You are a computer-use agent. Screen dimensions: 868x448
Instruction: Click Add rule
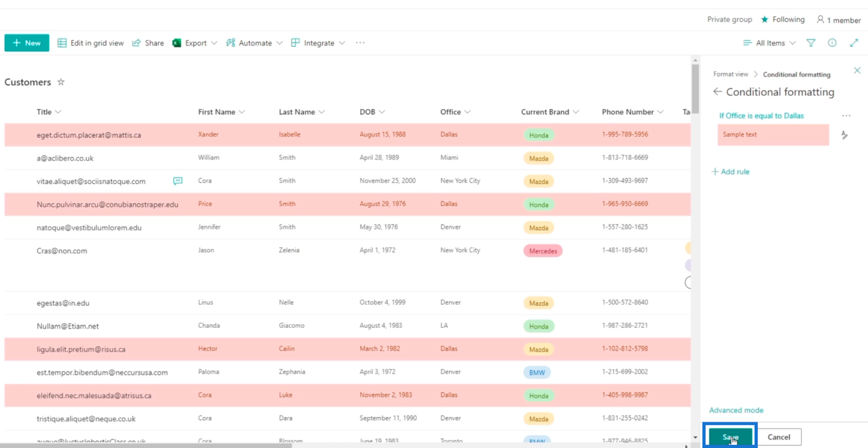[x=730, y=171]
